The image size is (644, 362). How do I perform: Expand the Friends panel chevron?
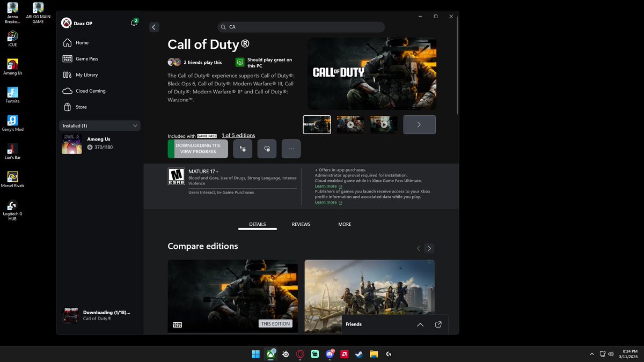420,324
